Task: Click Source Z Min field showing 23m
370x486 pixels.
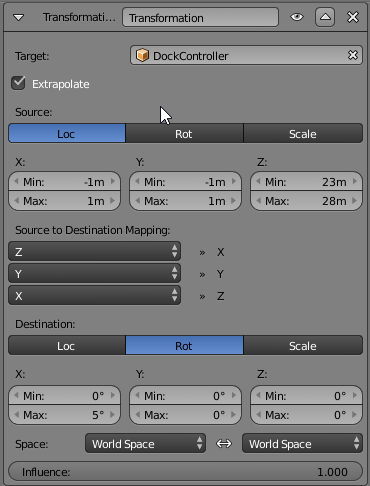Action: coord(306,182)
